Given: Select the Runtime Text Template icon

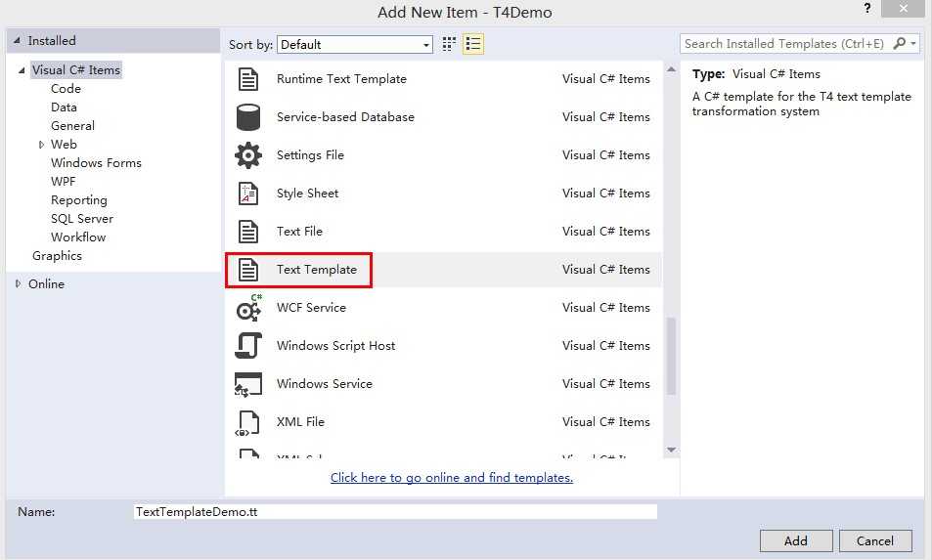Looking at the screenshot, I should coord(247,79).
